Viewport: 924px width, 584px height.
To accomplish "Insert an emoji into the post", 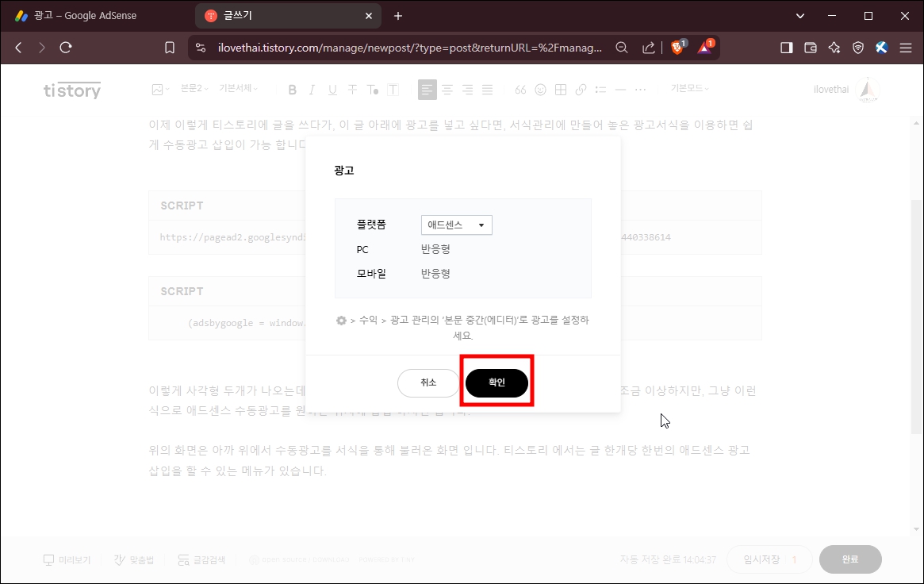I will [x=540, y=89].
